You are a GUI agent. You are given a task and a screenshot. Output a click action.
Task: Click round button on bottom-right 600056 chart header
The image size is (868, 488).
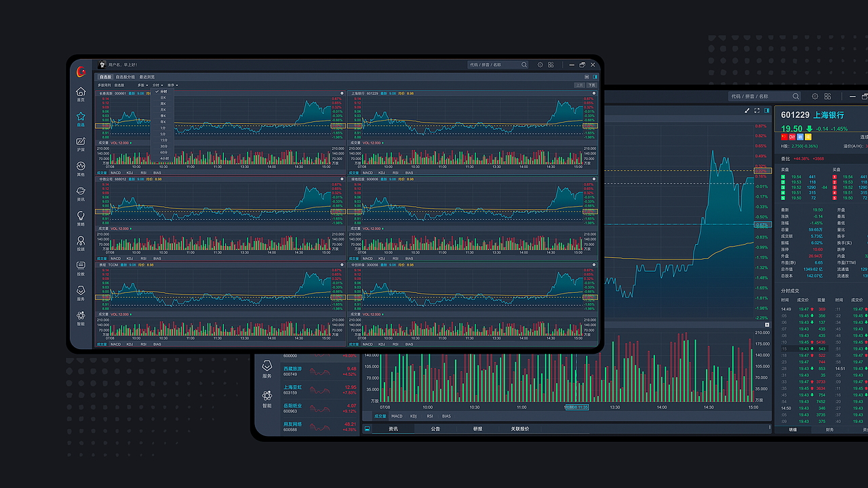tap(594, 265)
